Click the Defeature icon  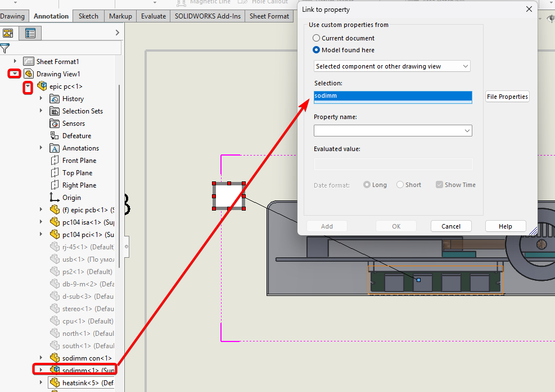[55, 136]
